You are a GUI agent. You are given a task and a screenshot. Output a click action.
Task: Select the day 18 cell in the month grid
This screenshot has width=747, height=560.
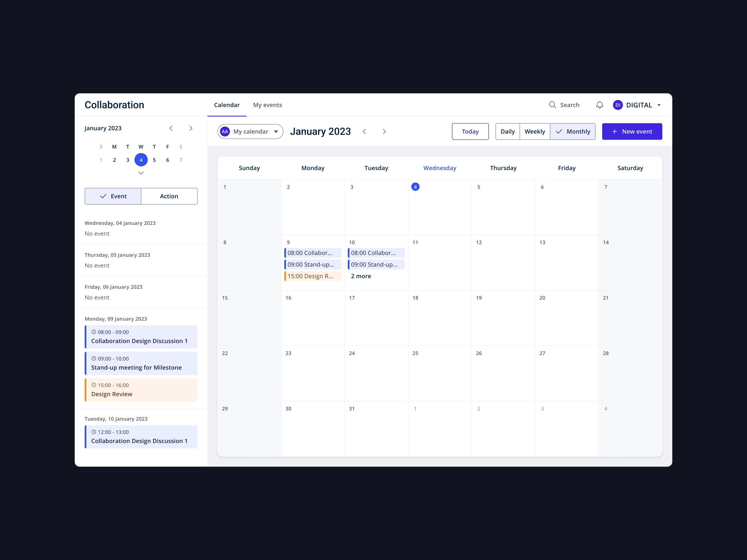[x=440, y=318]
